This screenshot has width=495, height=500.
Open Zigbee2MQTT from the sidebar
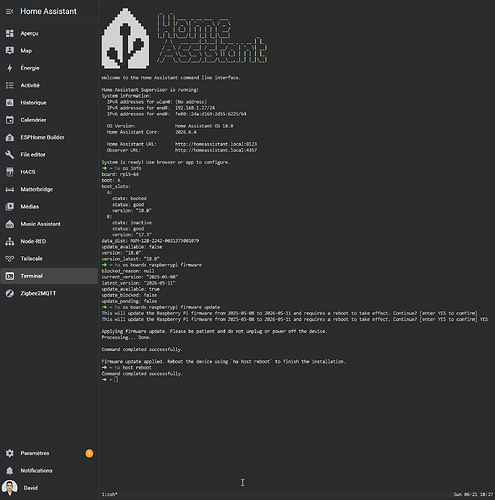49,293
